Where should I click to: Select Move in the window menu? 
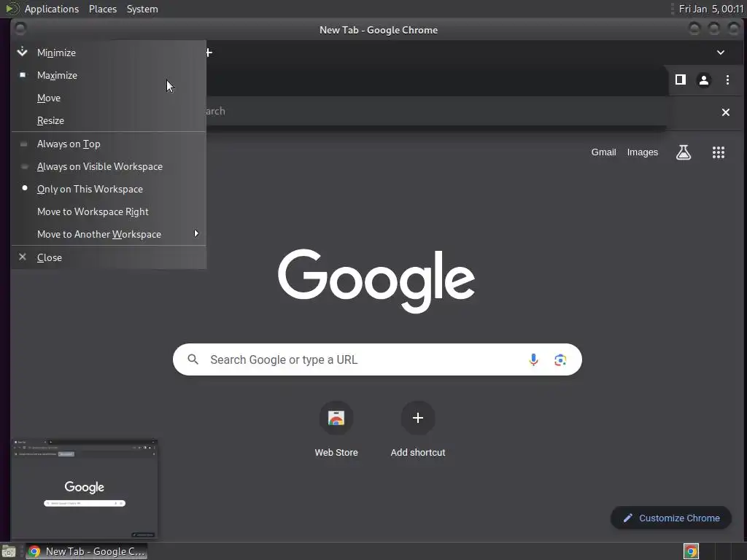click(109, 98)
